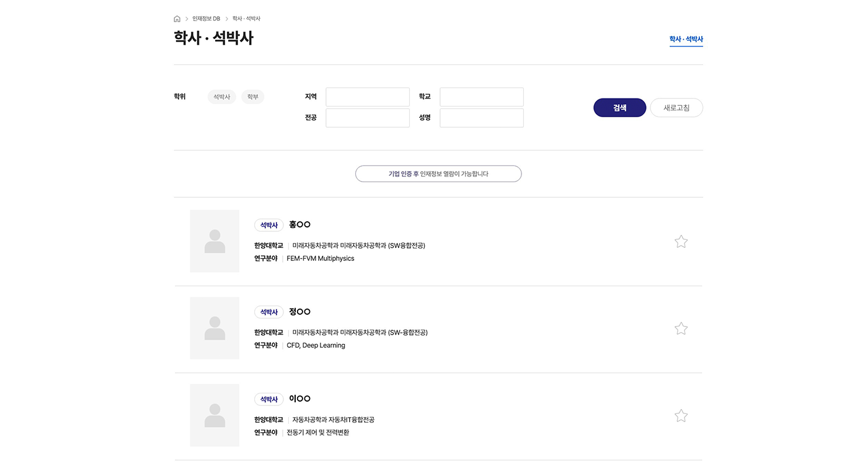Bookmark 이OO using the star icon
This screenshot has height=471, width=868.
pyautogui.click(x=681, y=416)
